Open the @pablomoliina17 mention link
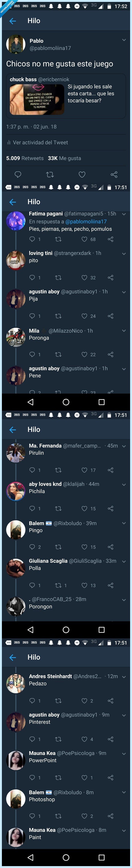This screenshot has width=132, height=868. coord(86,221)
